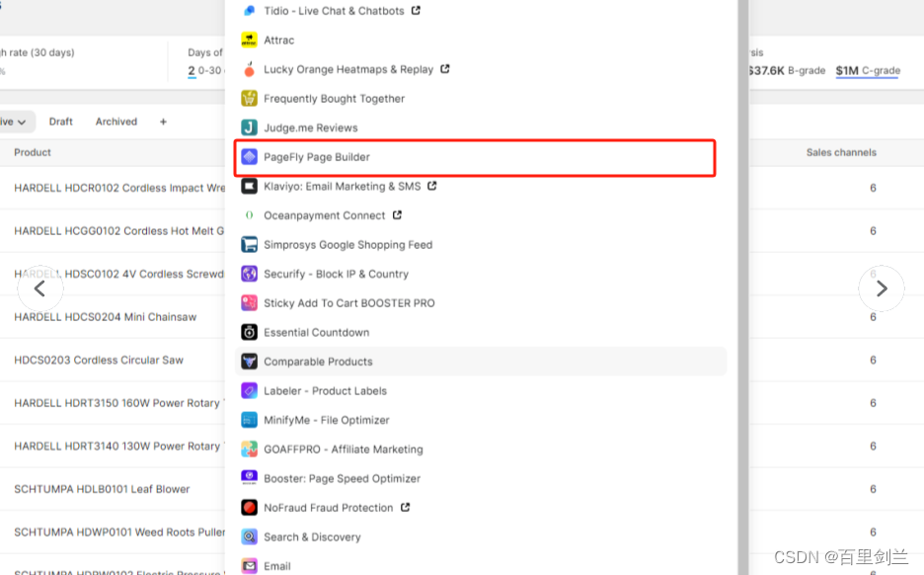This screenshot has height=575, width=924.
Task: Click the Judge.me Reviews icon
Action: pyautogui.click(x=250, y=127)
